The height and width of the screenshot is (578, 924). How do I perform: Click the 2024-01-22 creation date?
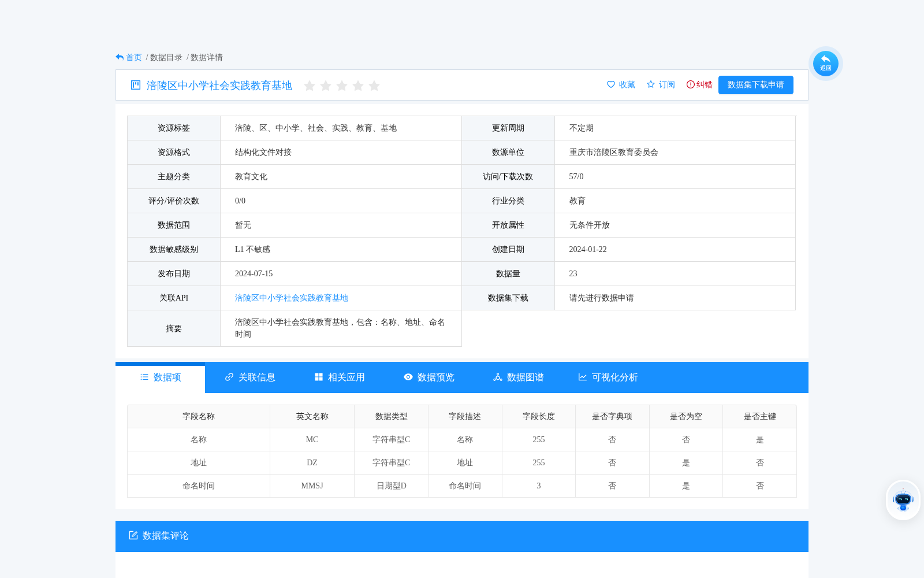(x=588, y=249)
